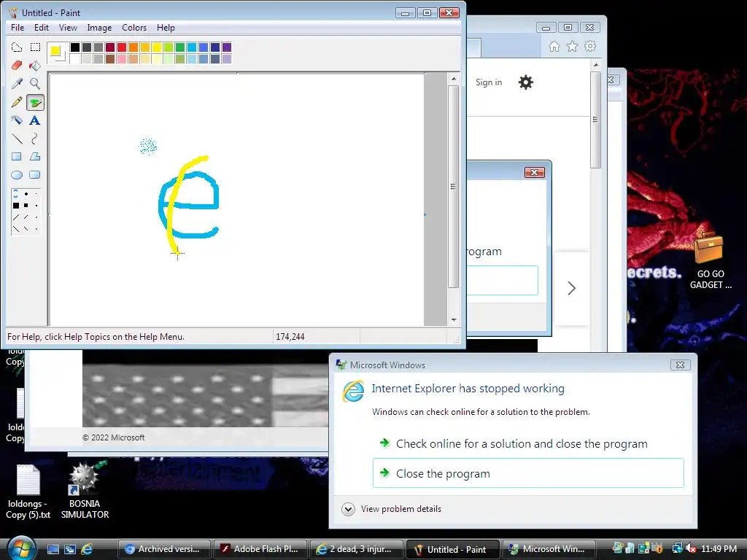
Task: Choose the medium round brush shape
Action: [x=26, y=194]
